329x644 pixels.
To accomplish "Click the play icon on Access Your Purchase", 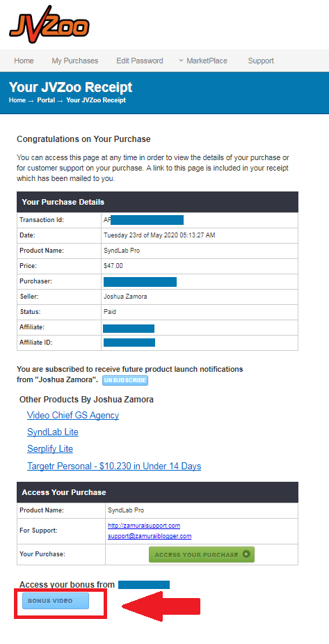I will click(246, 554).
